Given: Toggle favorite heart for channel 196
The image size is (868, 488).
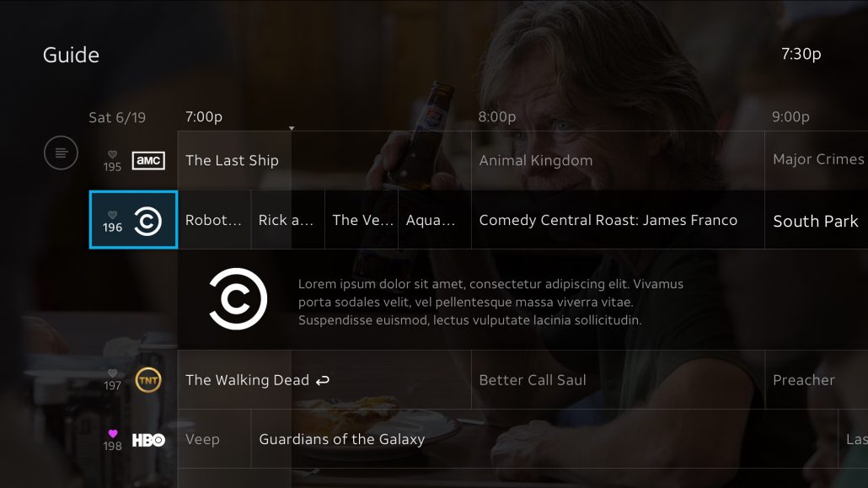Looking at the screenshot, I should click(x=112, y=214).
